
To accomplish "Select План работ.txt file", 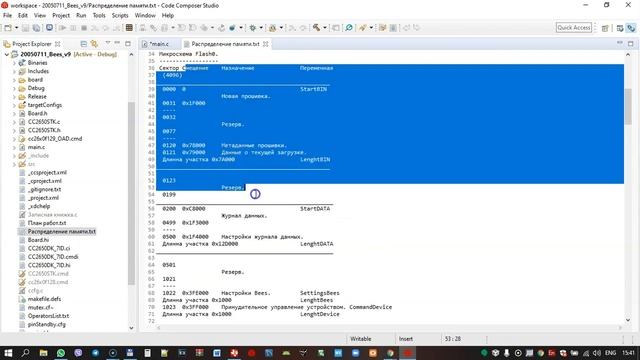I will (47, 223).
